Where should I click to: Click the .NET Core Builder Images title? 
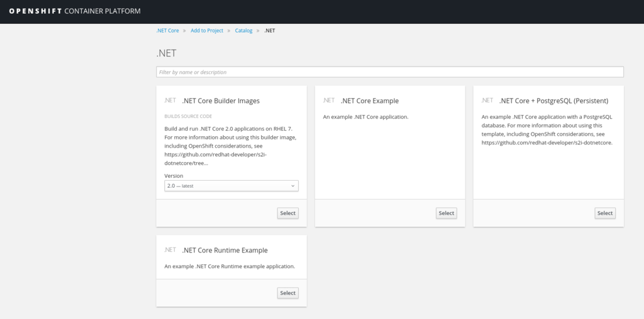tap(221, 101)
